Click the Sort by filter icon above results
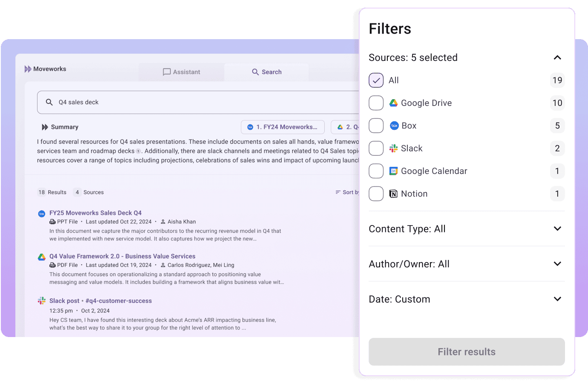Viewport: 588px width, 383px height. (x=338, y=192)
